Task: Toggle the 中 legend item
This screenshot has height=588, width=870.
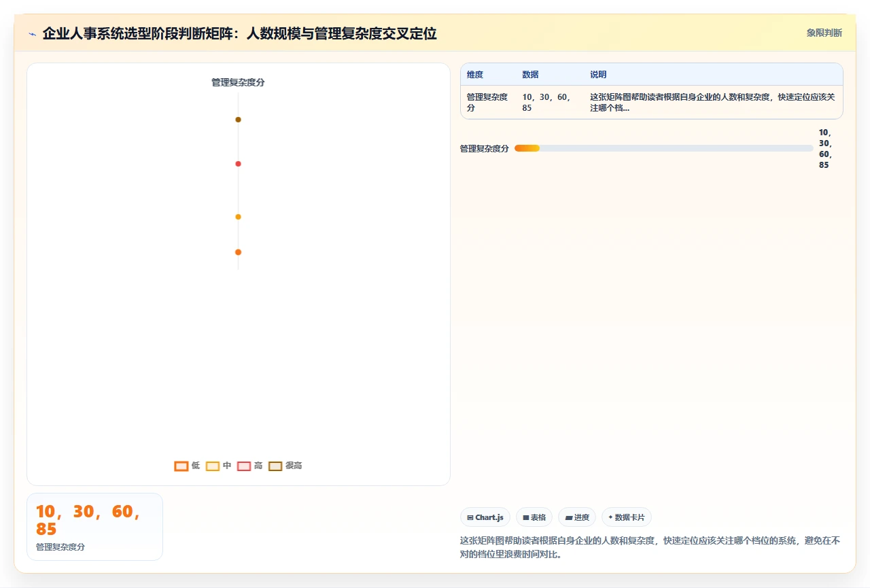Action: pos(218,466)
